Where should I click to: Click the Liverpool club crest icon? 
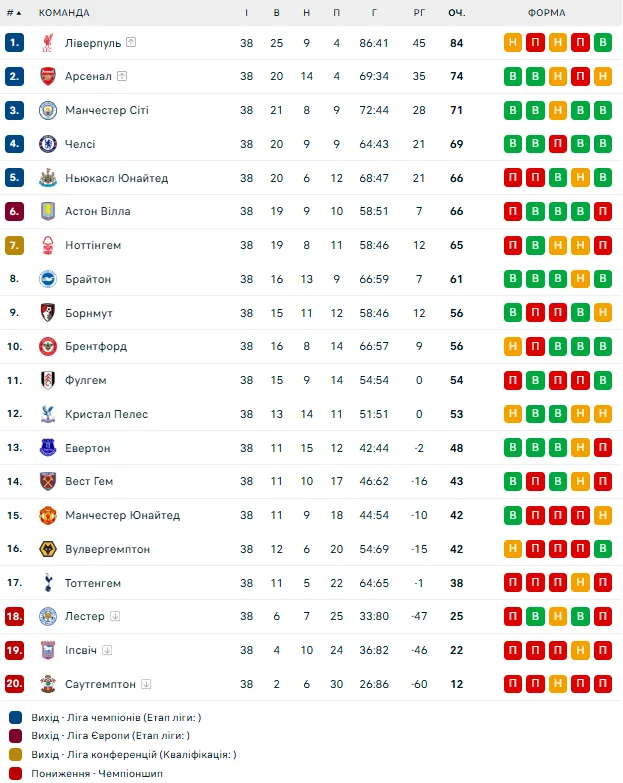48,43
